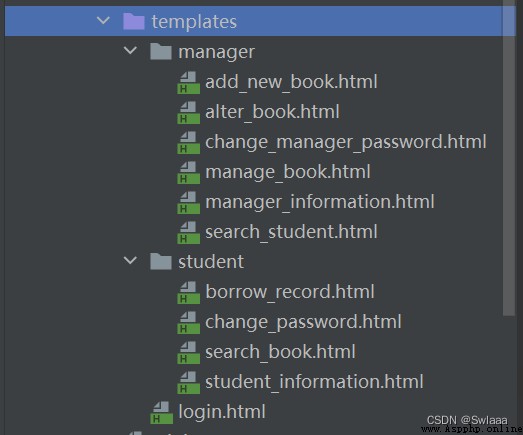Image resolution: width=523 pixels, height=435 pixels.
Task: Click the purple templates folder icon
Action: [133, 21]
